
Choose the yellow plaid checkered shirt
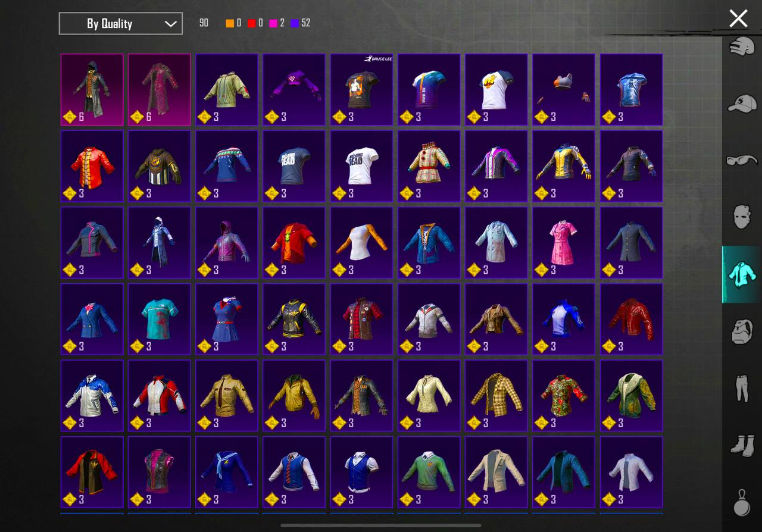[x=496, y=395]
